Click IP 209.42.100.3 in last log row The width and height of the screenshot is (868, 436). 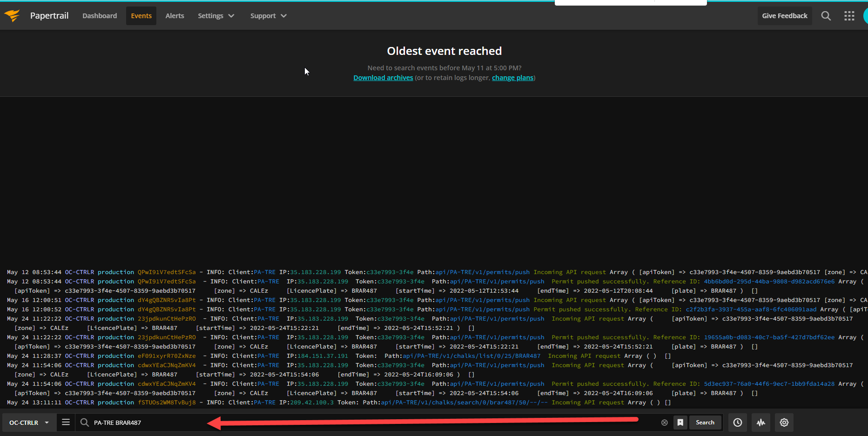point(312,402)
